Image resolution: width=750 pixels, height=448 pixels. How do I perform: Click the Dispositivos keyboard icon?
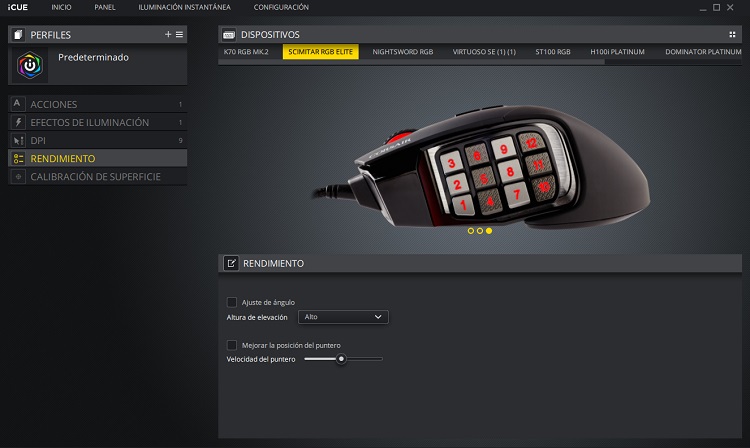230,34
